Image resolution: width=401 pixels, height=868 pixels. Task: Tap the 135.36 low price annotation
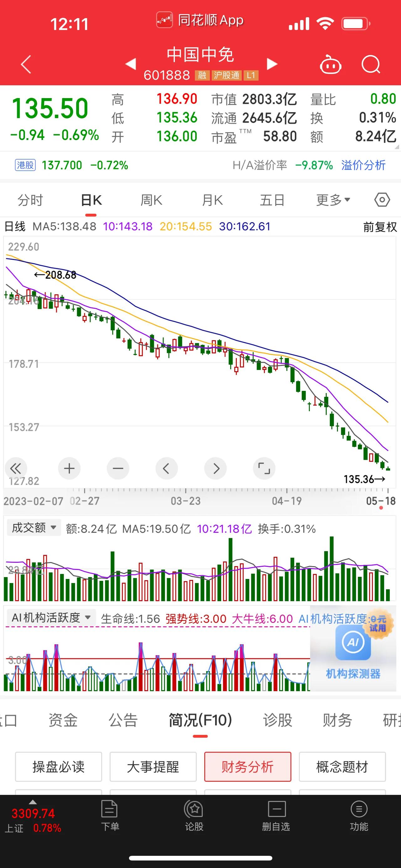364,479
